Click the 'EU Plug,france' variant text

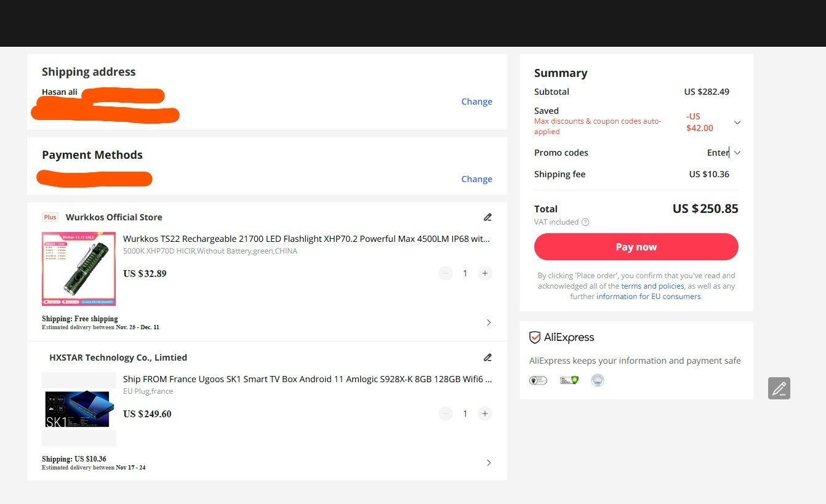point(148,391)
